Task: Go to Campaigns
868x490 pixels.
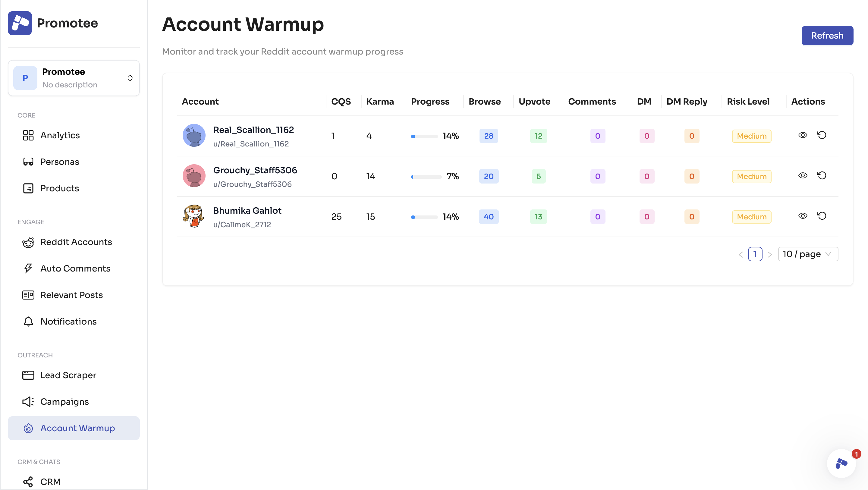Action: (x=74, y=402)
